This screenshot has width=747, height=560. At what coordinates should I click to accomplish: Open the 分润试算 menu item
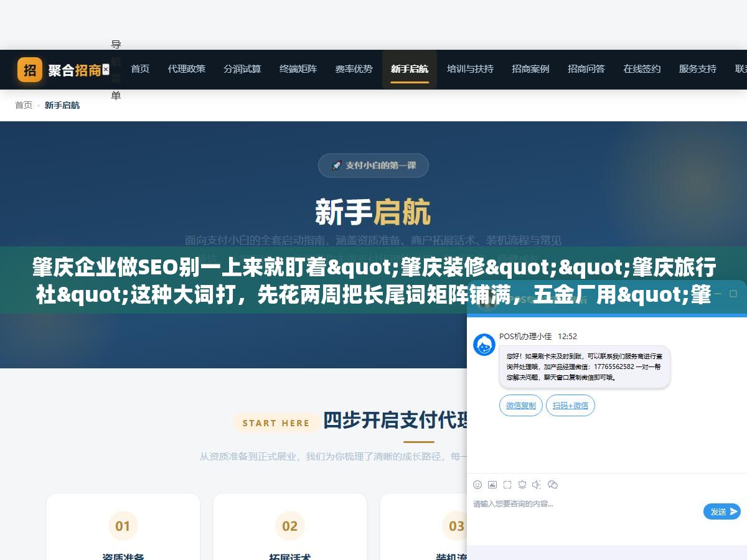point(242,69)
